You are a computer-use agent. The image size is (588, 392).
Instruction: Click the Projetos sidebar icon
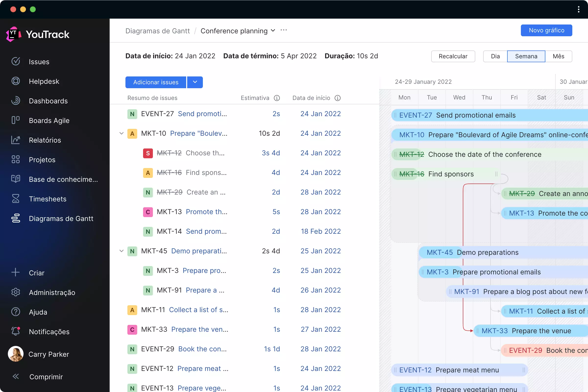point(16,159)
